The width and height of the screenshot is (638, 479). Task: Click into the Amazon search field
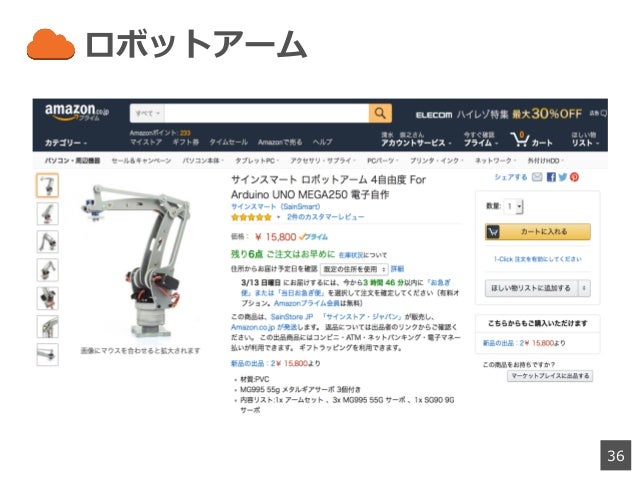pyautogui.click(x=267, y=113)
